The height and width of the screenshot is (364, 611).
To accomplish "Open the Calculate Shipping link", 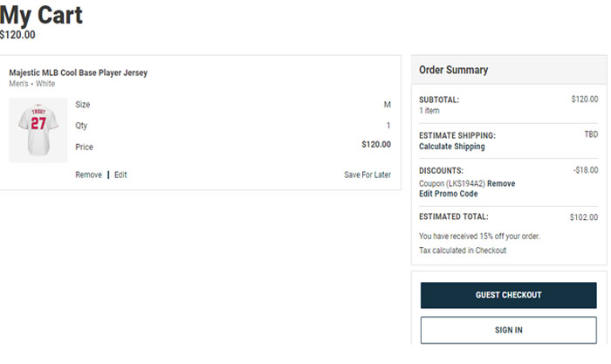I will (451, 147).
